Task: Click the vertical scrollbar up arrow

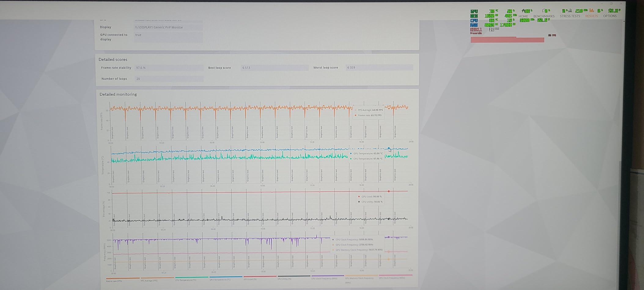Action: tap(624, 21)
